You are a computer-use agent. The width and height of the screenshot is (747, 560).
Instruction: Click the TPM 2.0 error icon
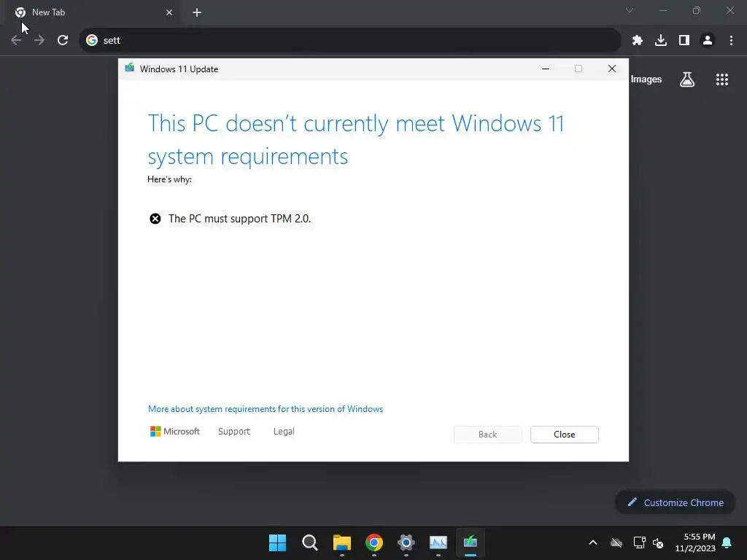coord(155,219)
